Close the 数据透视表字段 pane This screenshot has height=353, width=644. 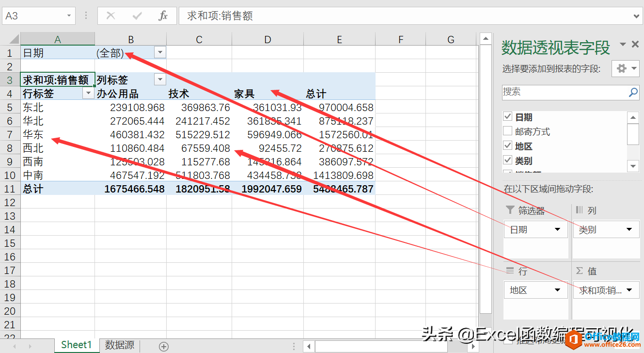click(x=635, y=45)
